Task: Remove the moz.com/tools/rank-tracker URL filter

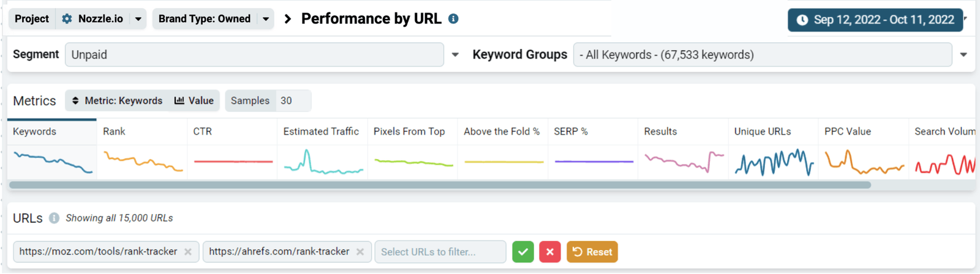Action: coord(188,252)
